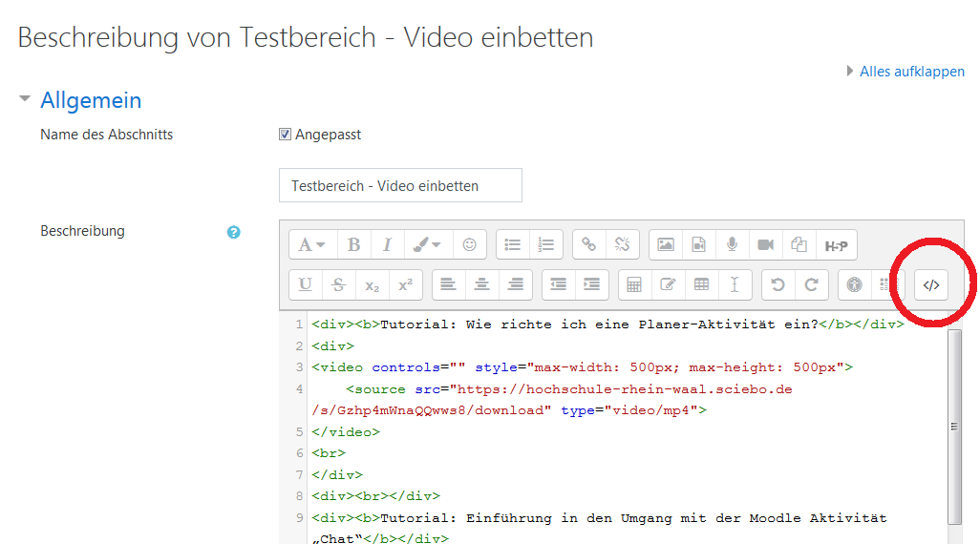Click the insert link icon
Screen dimensions: 980x544
[x=589, y=245]
